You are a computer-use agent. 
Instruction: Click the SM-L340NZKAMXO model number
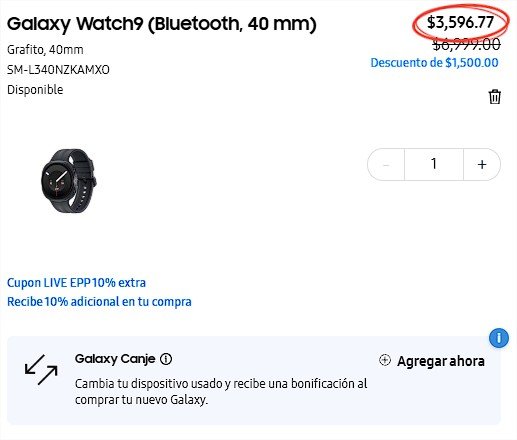point(58,70)
